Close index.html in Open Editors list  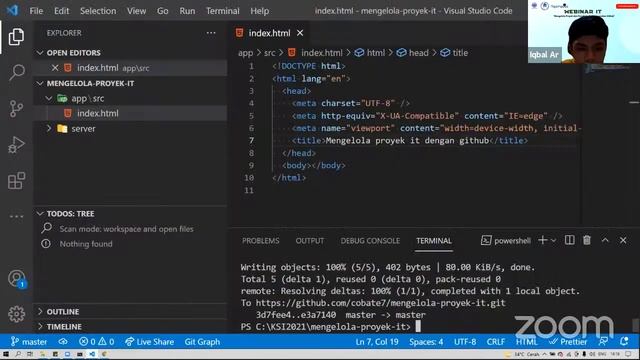55,68
